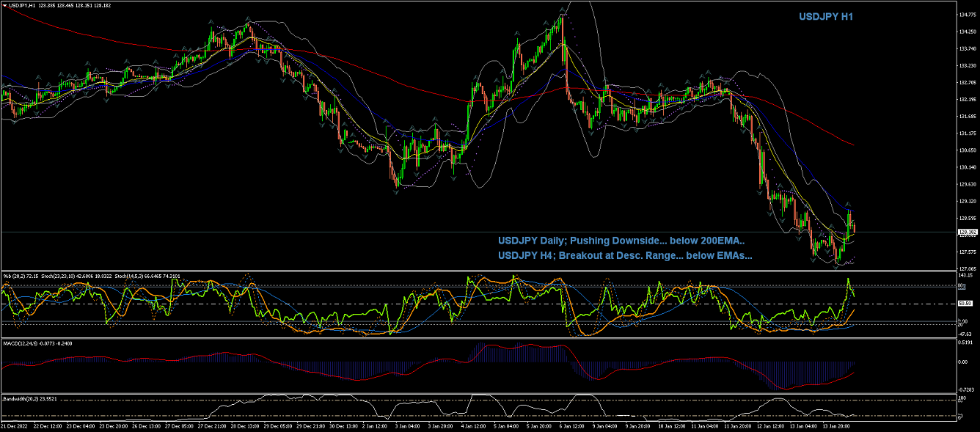Click the 134.275 price axis label
Viewport: 980px width, 432px height.
coord(968,32)
